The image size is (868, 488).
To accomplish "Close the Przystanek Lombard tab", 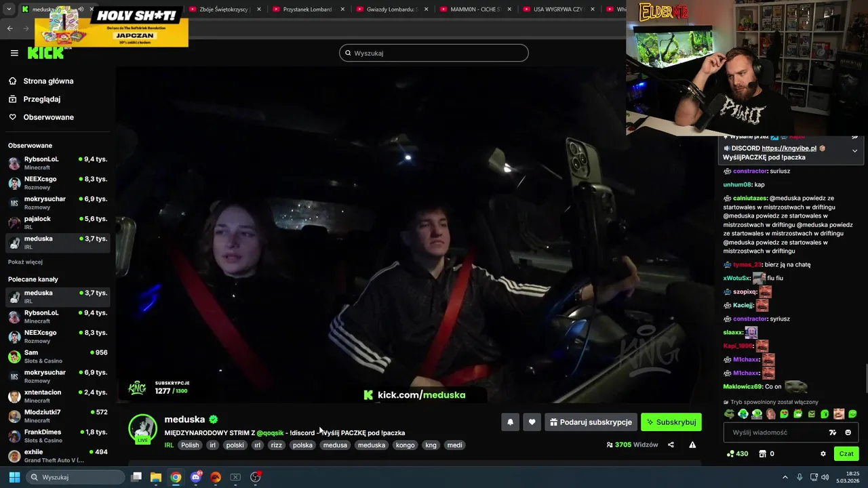I will click(x=342, y=9).
